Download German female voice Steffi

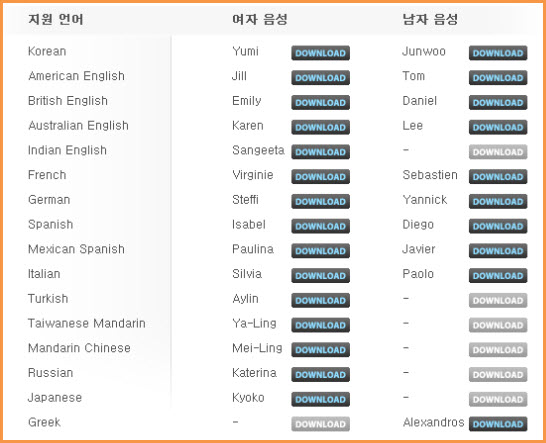pyautogui.click(x=320, y=201)
